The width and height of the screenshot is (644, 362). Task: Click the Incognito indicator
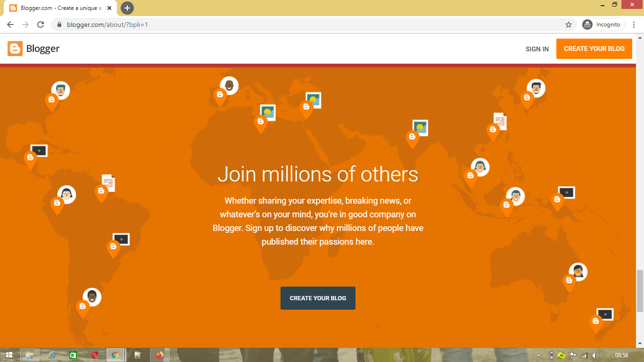603,25
